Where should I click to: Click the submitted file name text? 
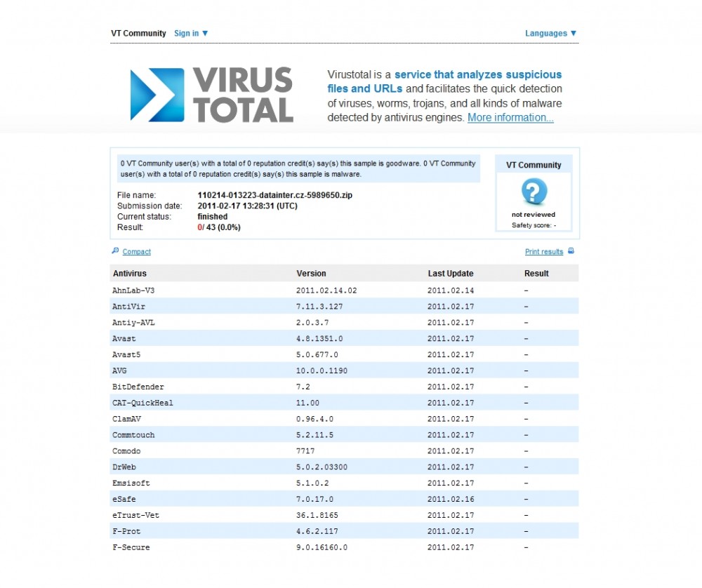(274, 195)
